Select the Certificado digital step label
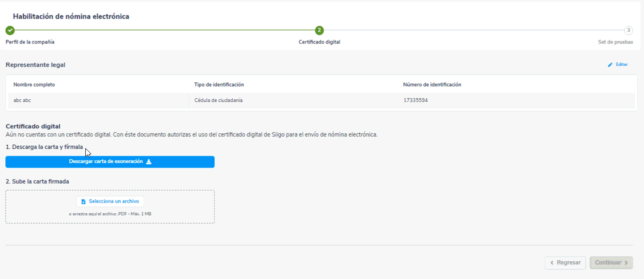 click(x=319, y=42)
